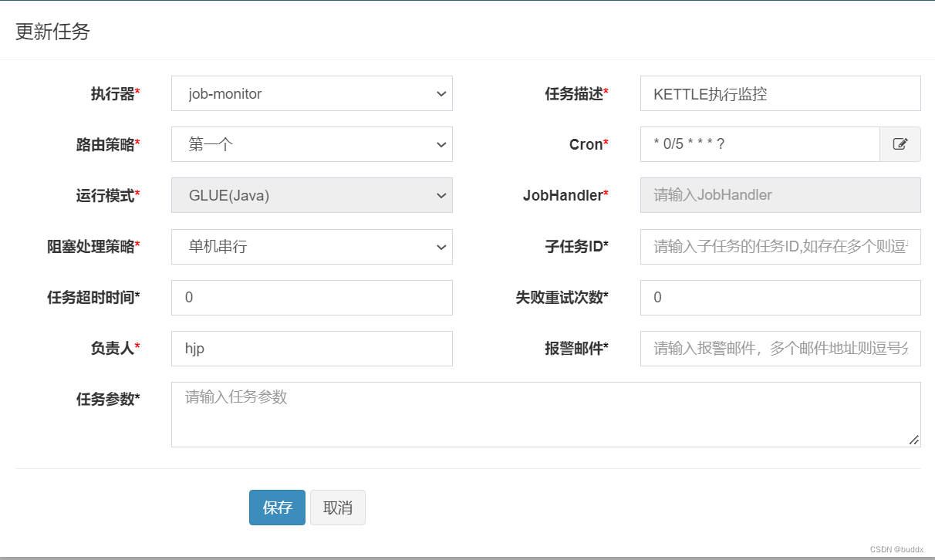Click the JobHandler label
This screenshot has height=560, width=935.
[566, 195]
